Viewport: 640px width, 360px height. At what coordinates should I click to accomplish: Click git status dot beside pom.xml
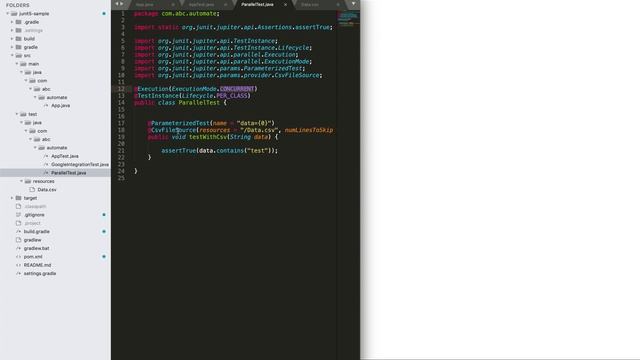104,257
